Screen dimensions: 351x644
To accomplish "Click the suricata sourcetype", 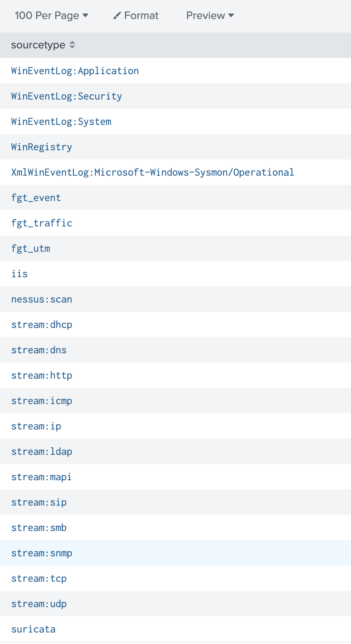I will coord(33,629).
